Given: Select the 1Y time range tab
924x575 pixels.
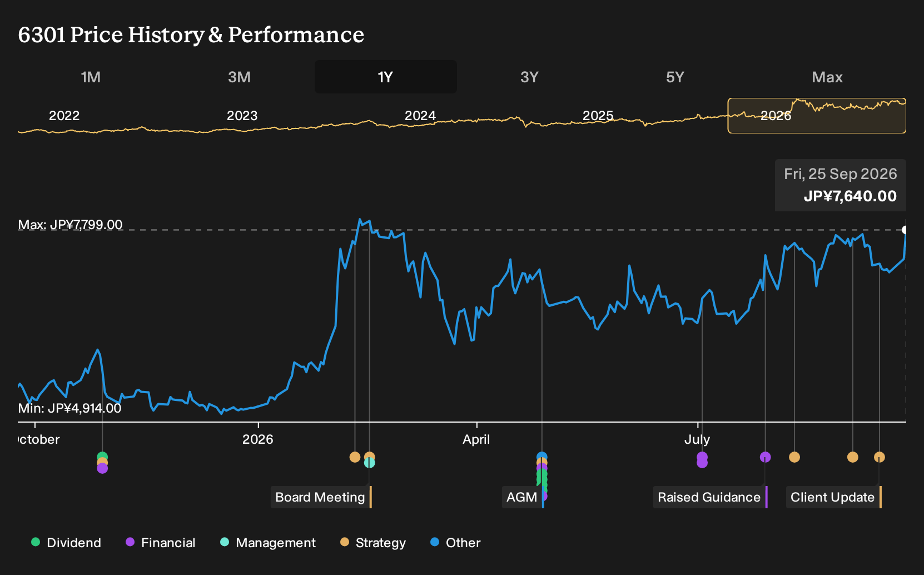Looking at the screenshot, I should point(386,77).
